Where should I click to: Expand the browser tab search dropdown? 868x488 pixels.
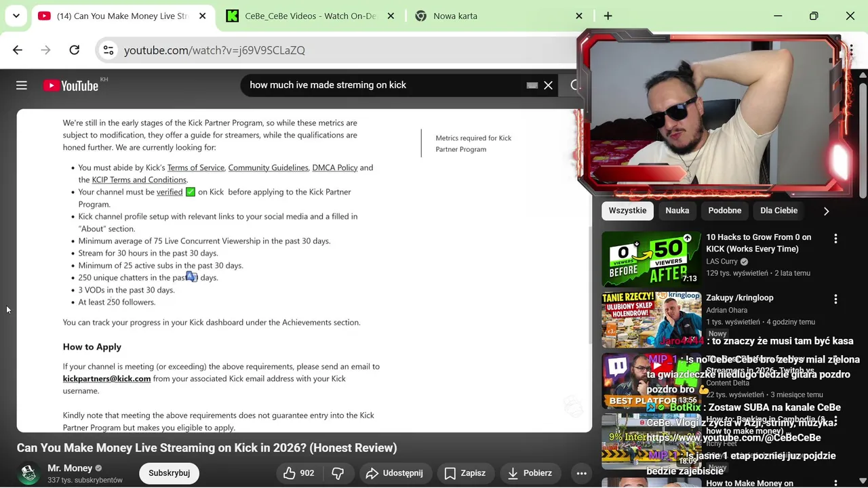tap(16, 16)
